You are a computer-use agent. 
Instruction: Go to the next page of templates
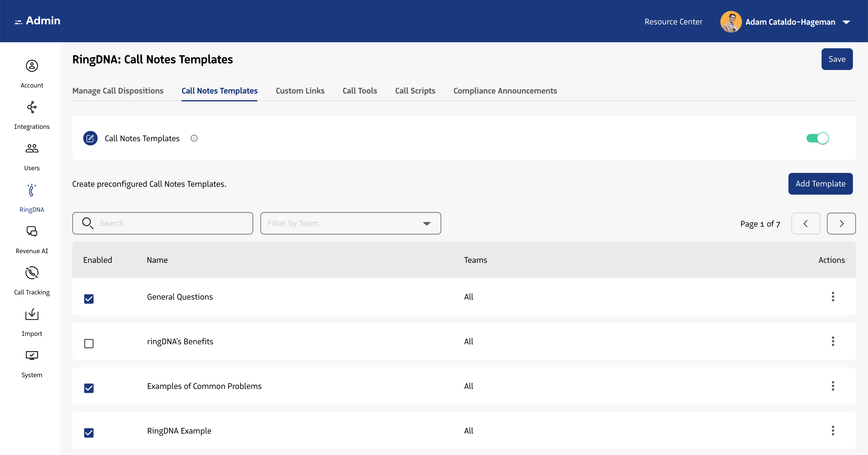pyautogui.click(x=841, y=223)
